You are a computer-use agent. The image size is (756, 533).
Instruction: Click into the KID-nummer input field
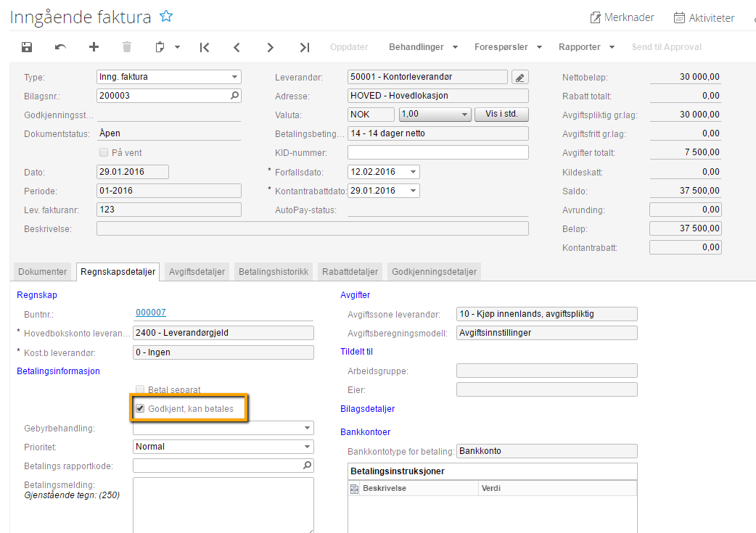[x=437, y=152]
